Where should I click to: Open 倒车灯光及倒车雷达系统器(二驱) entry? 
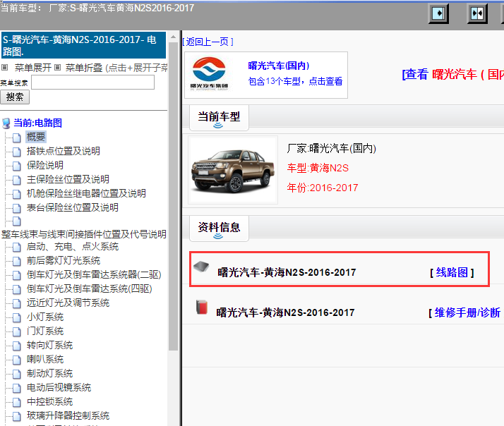point(94,274)
